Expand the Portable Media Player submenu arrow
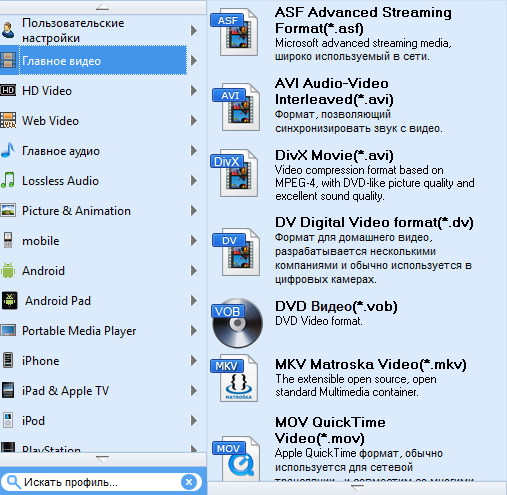507x495 pixels. click(194, 330)
